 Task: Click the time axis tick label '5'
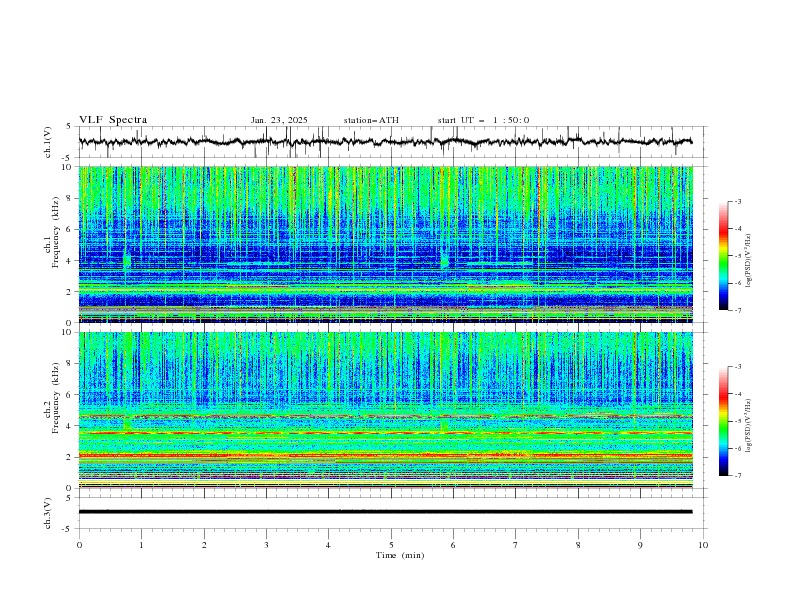tap(391, 545)
